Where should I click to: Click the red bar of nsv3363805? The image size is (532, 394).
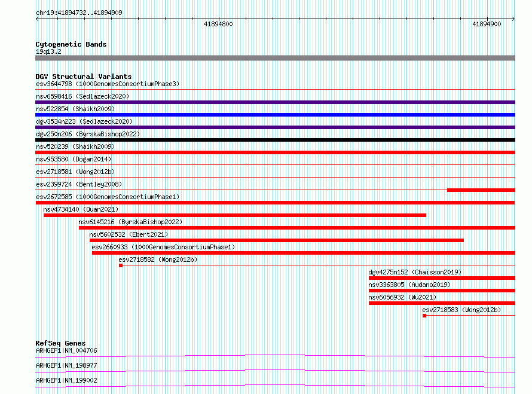point(442,291)
